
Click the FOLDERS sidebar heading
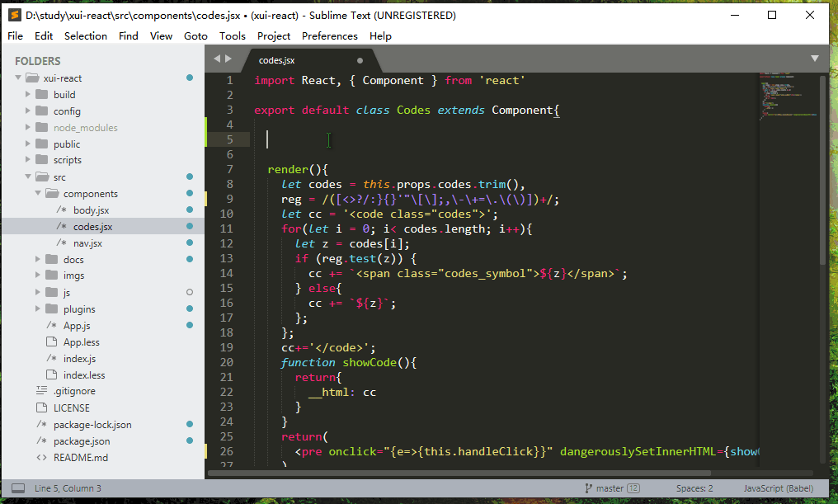37,61
